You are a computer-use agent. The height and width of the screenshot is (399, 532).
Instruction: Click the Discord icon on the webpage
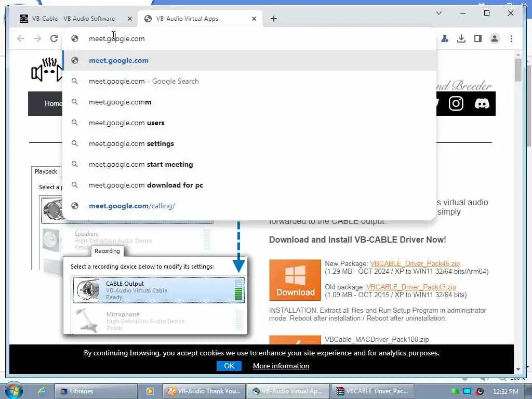click(x=482, y=103)
